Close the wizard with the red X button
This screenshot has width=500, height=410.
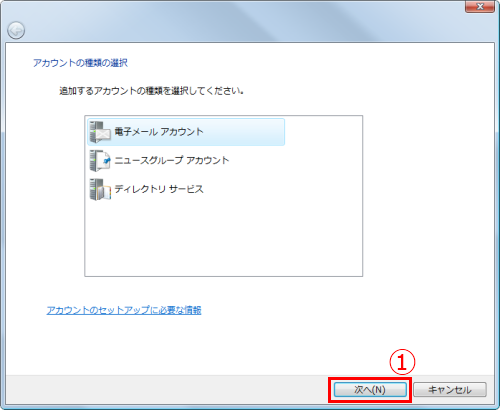point(480,7)
